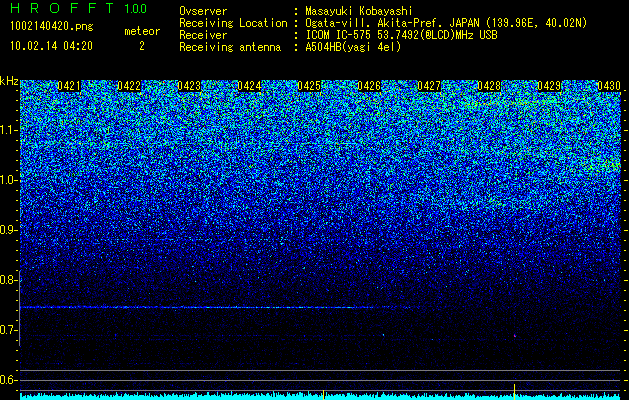Click the 0423 time marker
The width and height of the screenshot is (629, 400).
point(189,86)
